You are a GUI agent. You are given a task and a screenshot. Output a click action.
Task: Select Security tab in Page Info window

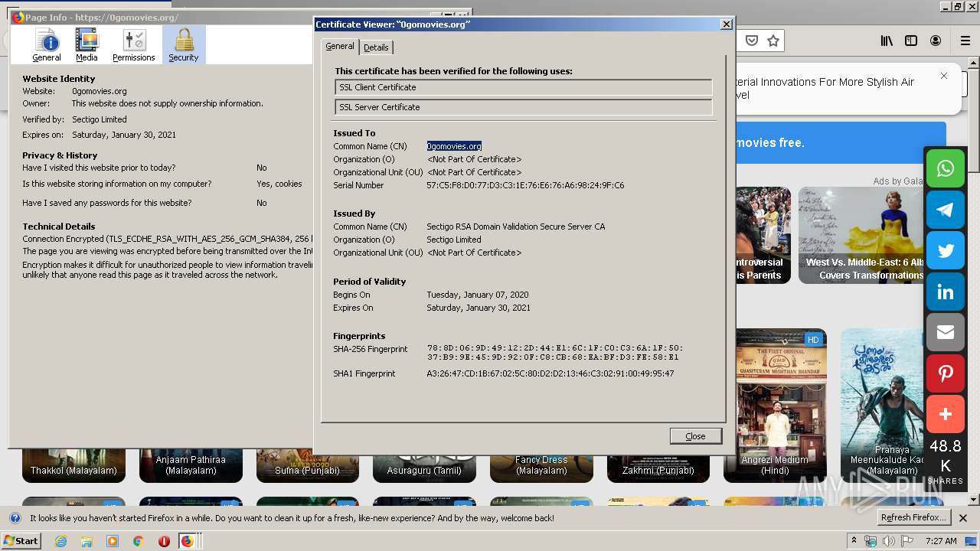(184, 45)
